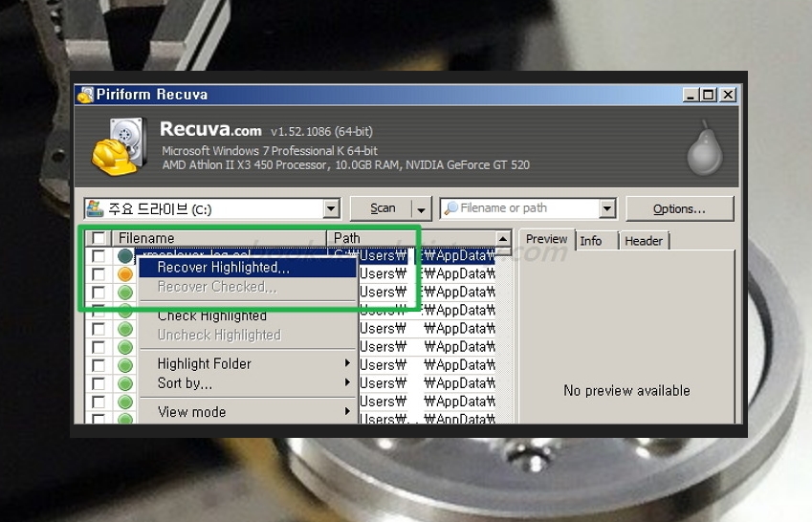Click the drive selector text box

click(205, 208)
